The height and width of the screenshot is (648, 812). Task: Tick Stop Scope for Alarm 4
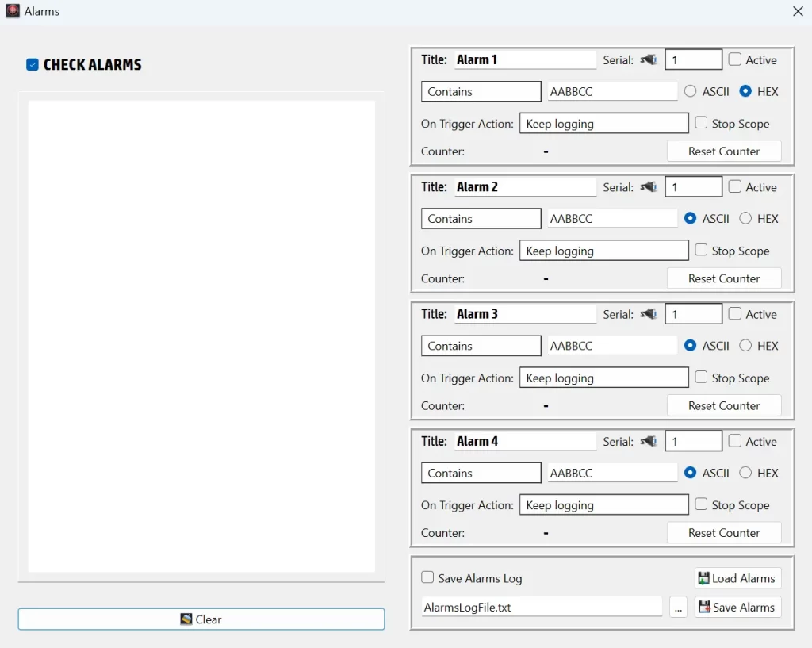click(x=701, y=504)
